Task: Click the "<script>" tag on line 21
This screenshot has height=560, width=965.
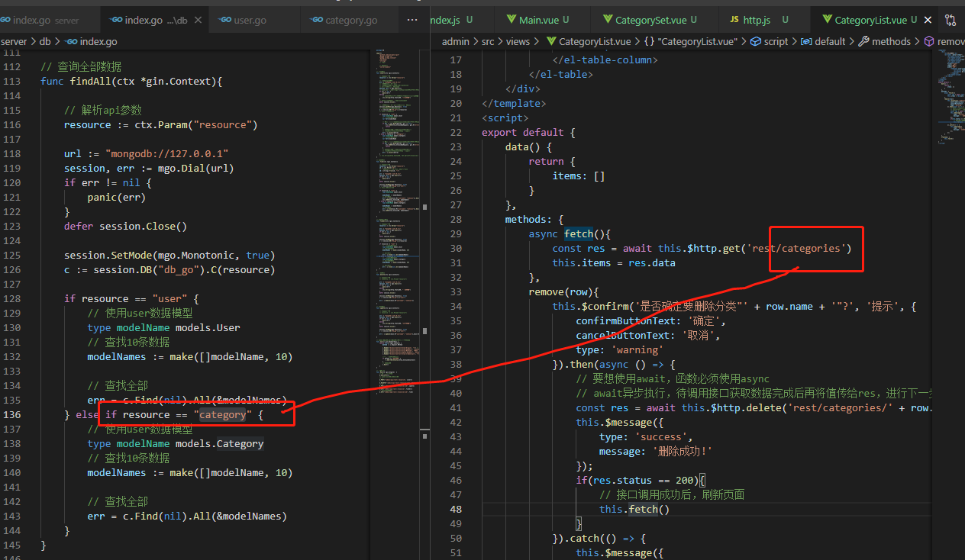Action: pos(505,117)
